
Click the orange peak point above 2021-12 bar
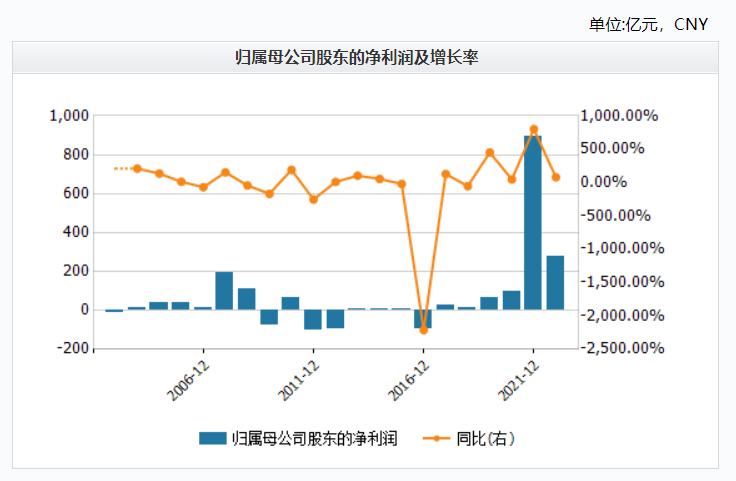[533, 129]
